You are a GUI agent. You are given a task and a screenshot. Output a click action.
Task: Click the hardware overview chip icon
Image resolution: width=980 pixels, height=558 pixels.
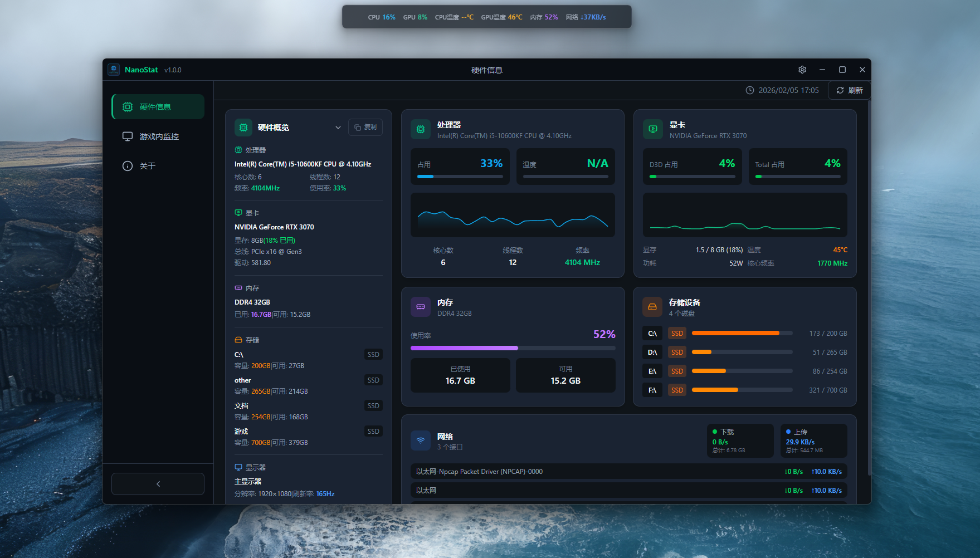pos(243,128)
